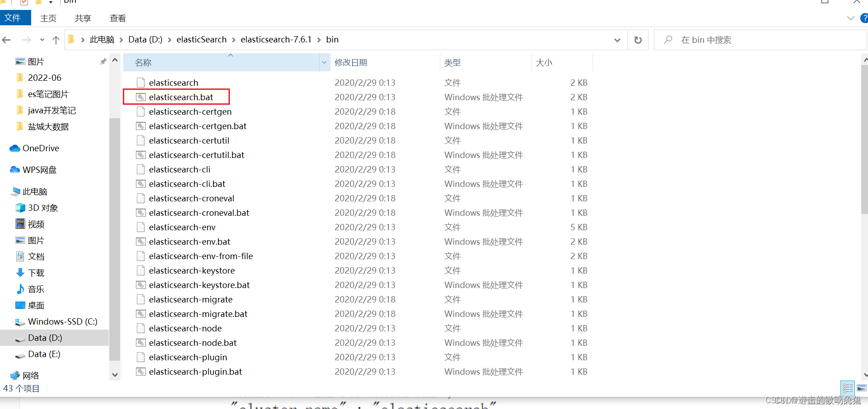Sort by the 类型 column header
Viewport: 868px width, 409px height.
pyautogui.click(x=485, y=62)
